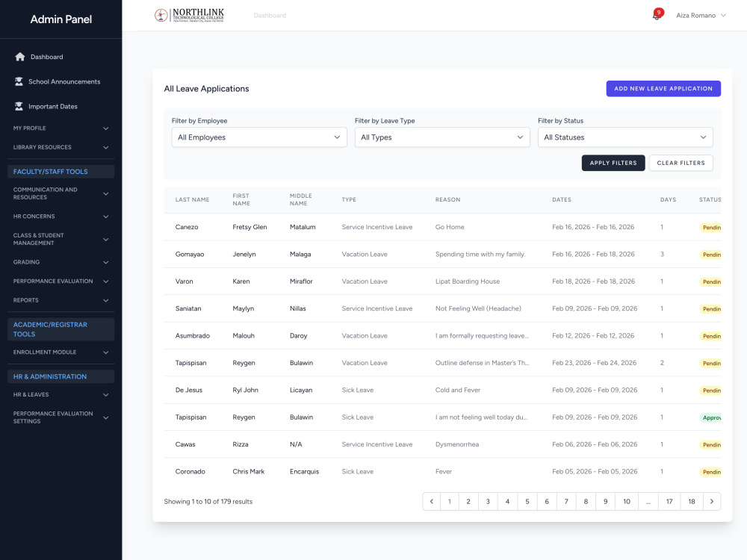Open School Announcements in sidebar
747x560 pixels.
point(64,81)
